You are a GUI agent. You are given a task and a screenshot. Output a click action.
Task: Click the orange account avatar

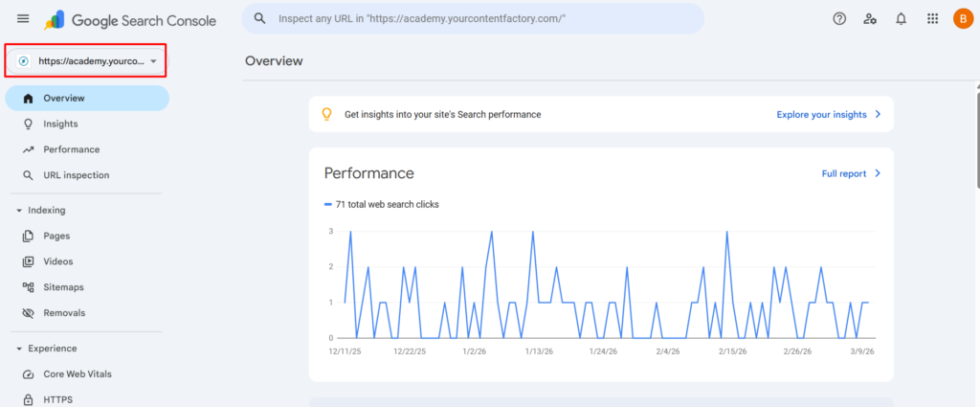pyautogui.click(x=963, y=19)
